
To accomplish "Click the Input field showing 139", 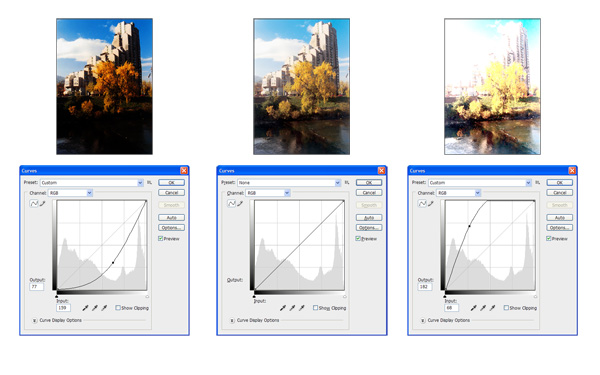I will [x=63, y=308].
